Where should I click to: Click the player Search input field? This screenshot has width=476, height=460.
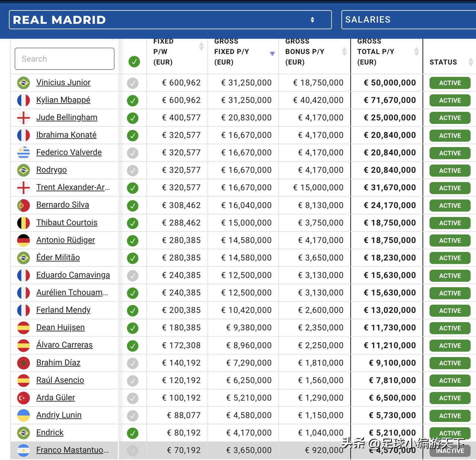coord(64,59)
